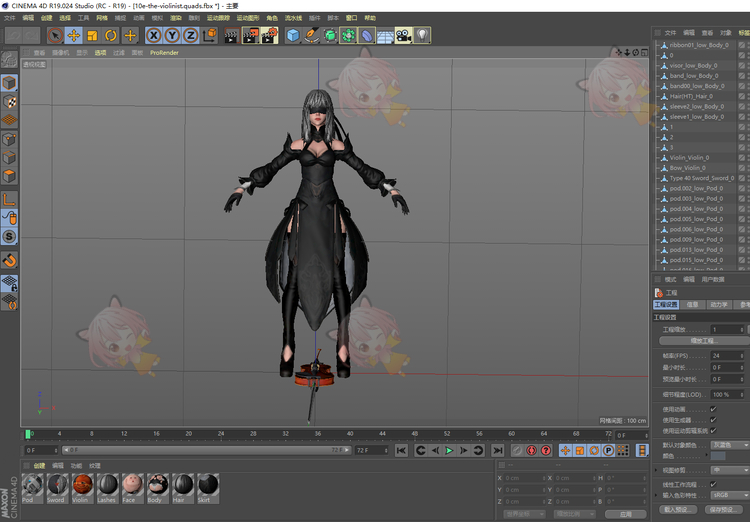Toggle X axis lock

[154, 35]
